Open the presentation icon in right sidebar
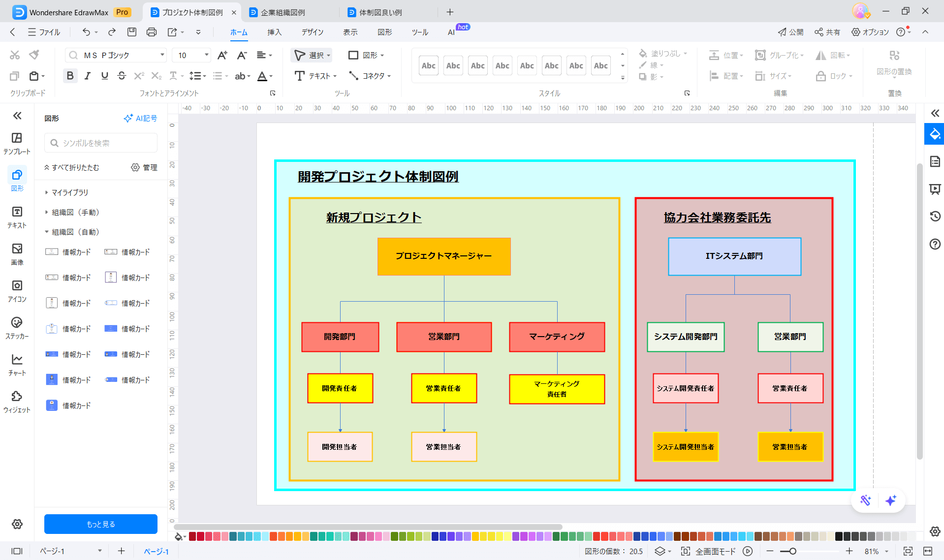 [935, 189]
